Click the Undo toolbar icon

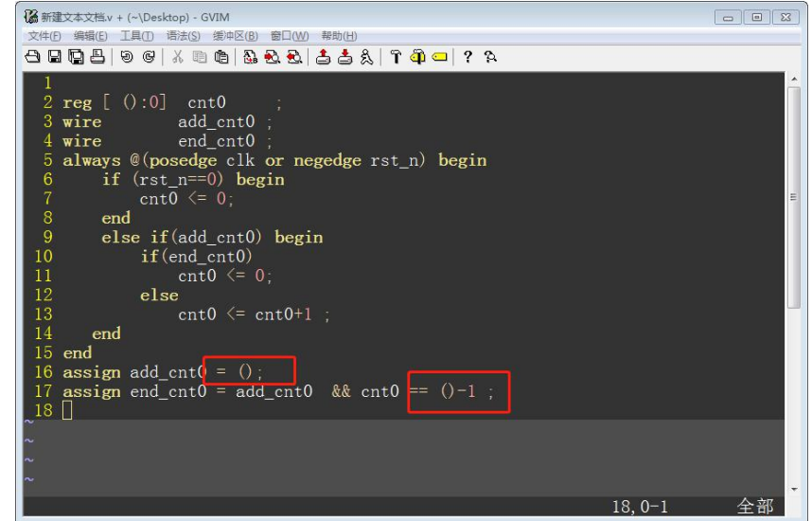[x=127, y=57]
